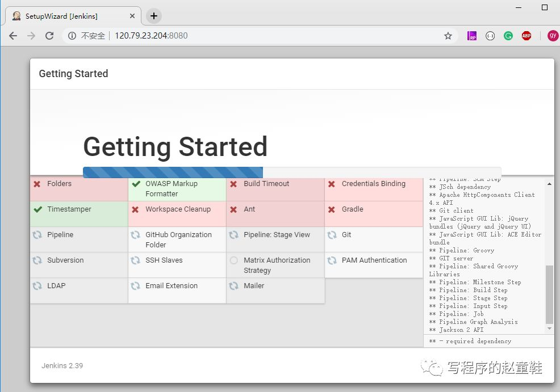Image resolution: width=560 pixels, height=392 pixels.
Task: Click the red X beside Build Timeout
Action: point(233,184)
